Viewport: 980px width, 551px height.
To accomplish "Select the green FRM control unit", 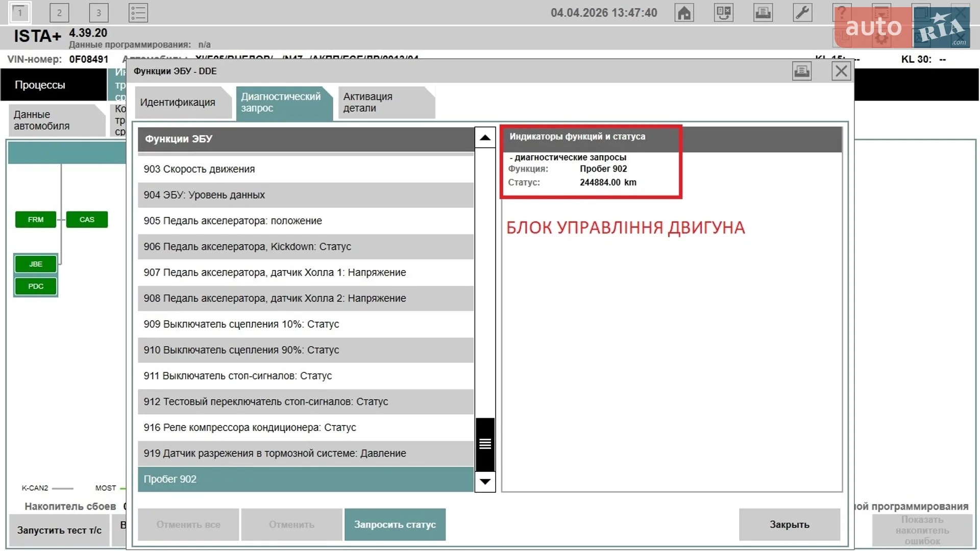I will (x=36, y=220).
